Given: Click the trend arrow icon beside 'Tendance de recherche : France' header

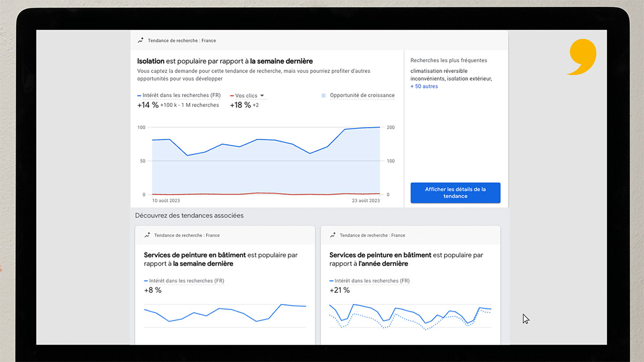Looking at the screenshot, I should coord(141,40).
